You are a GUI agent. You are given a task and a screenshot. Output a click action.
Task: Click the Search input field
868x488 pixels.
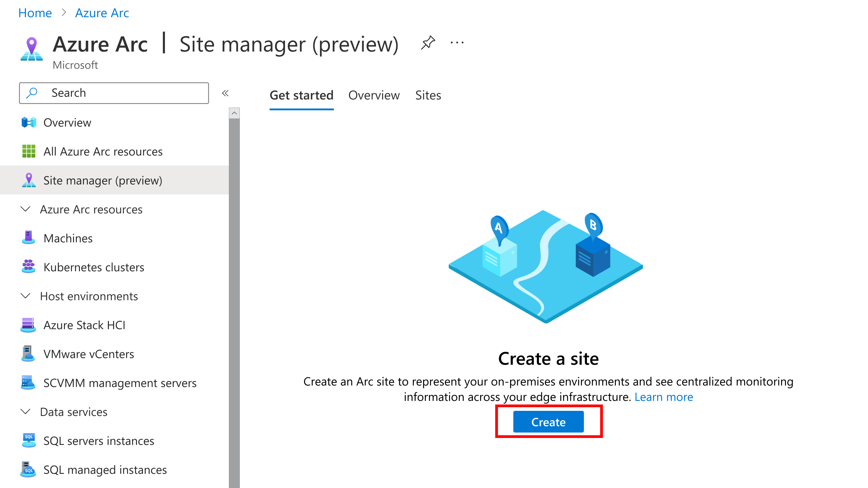(115, 92)
